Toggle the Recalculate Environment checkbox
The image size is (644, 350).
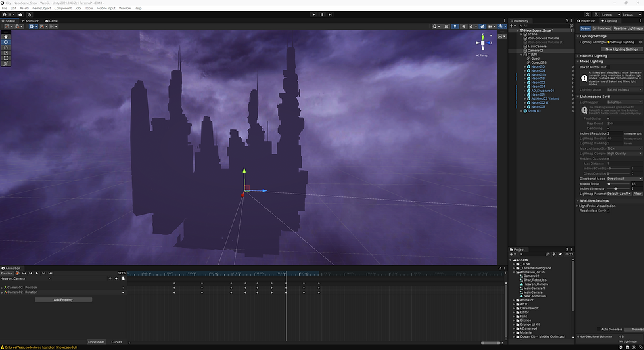click(609, 211)
